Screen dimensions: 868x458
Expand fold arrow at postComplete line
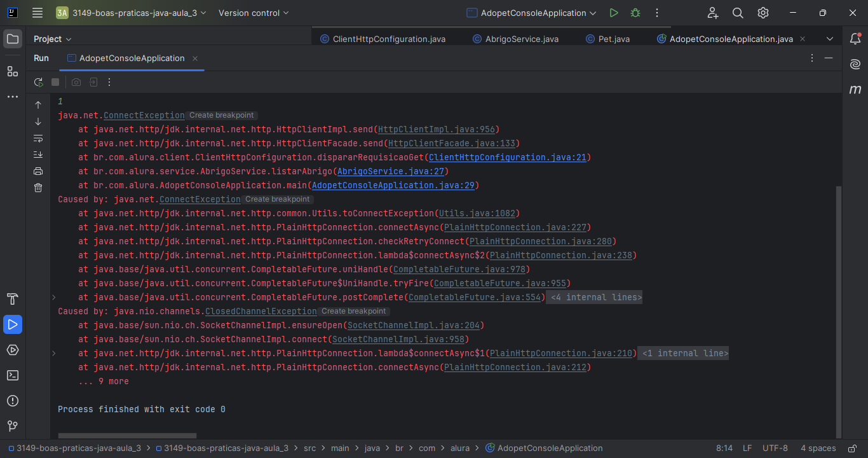coord(54,297)
